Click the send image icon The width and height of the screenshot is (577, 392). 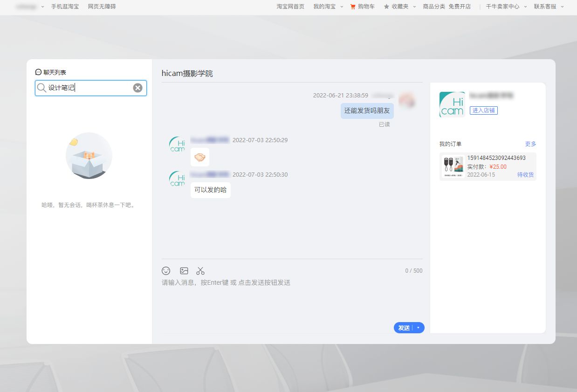(184, 271)
